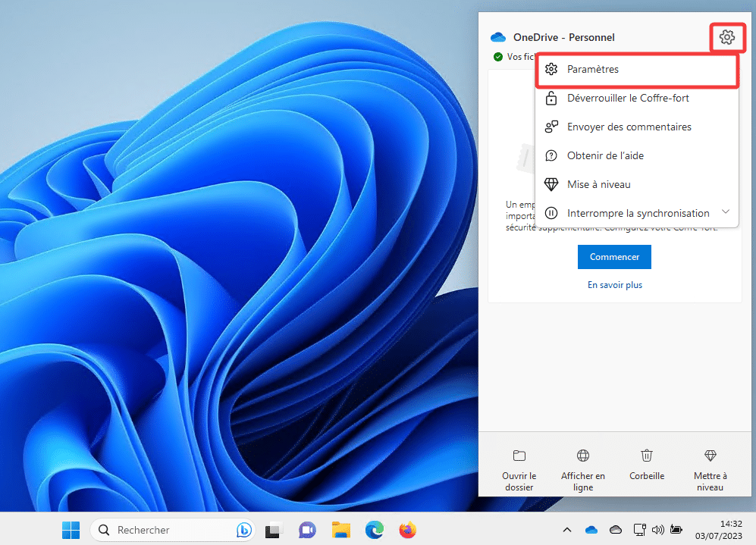Choose Déverrouiller le Coffre-fort
This screenshot has width=756, height=545.
(x=628, y=99)
